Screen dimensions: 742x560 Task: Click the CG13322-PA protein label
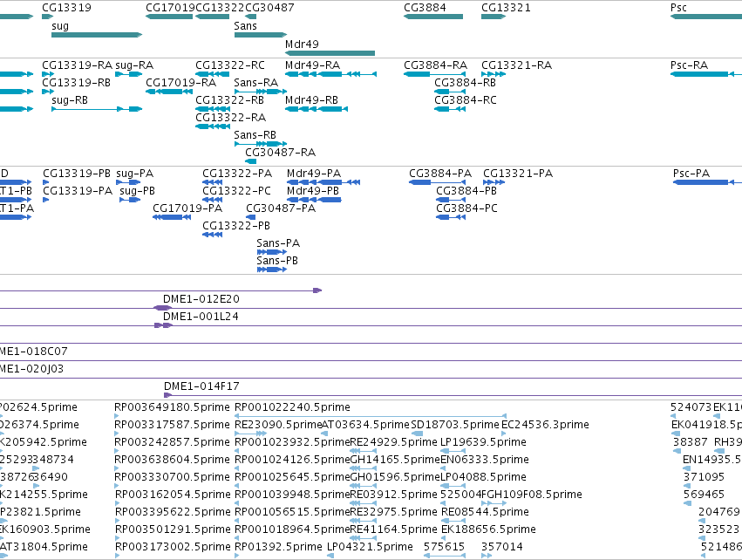pos(237,174)
